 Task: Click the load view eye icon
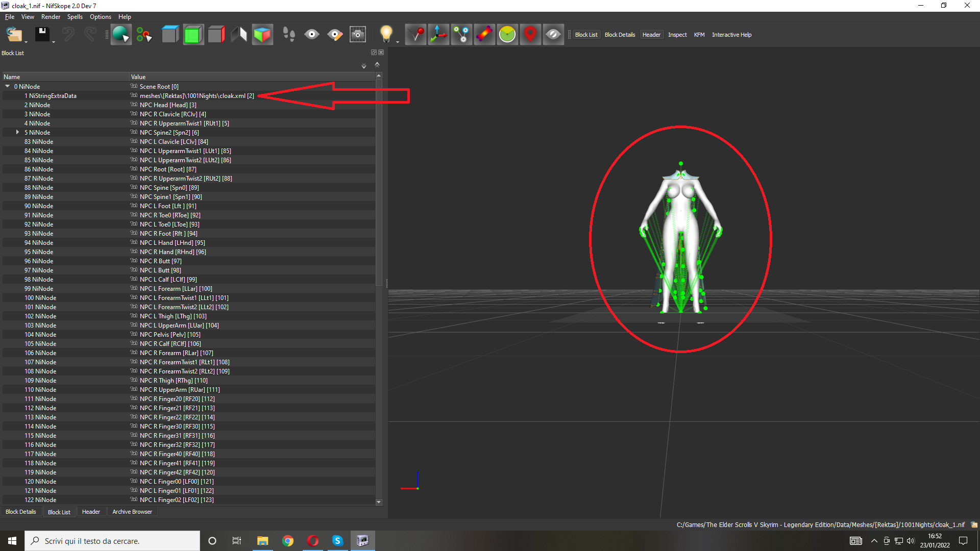tap(312, 35)
